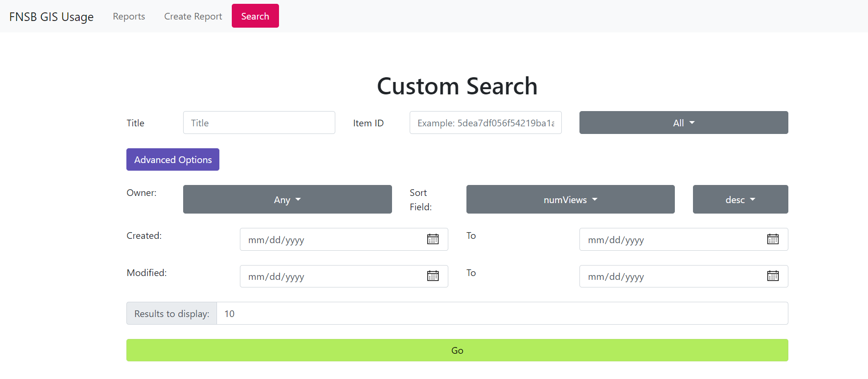Expand the Owner Any dropdown

pos(287,199)
